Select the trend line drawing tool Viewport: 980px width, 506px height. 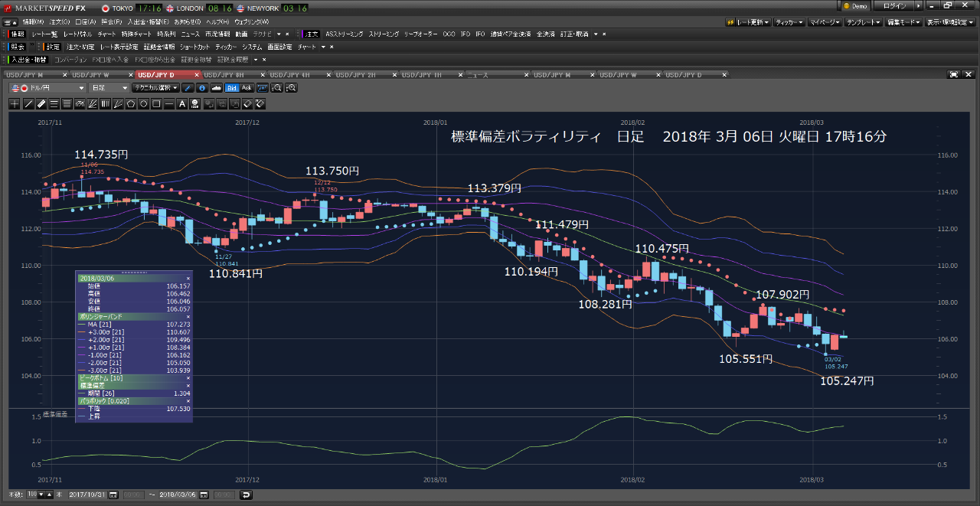coord(28,103)
